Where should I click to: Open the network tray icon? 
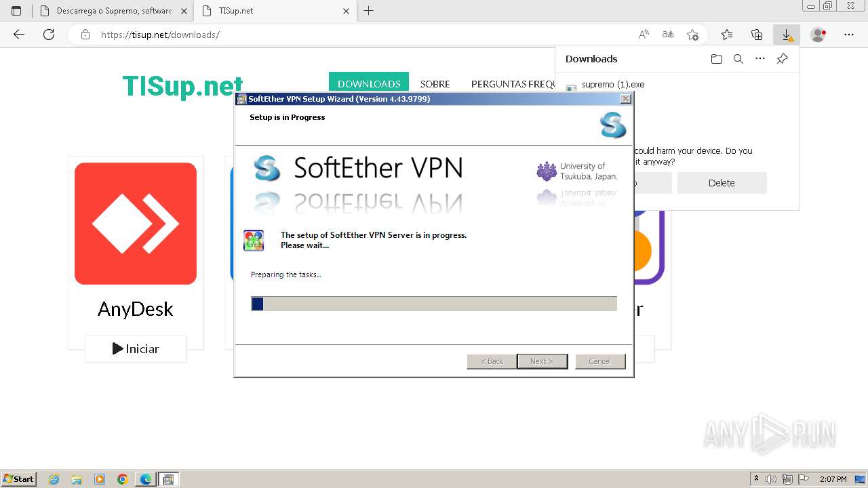[x=787, y=479]
